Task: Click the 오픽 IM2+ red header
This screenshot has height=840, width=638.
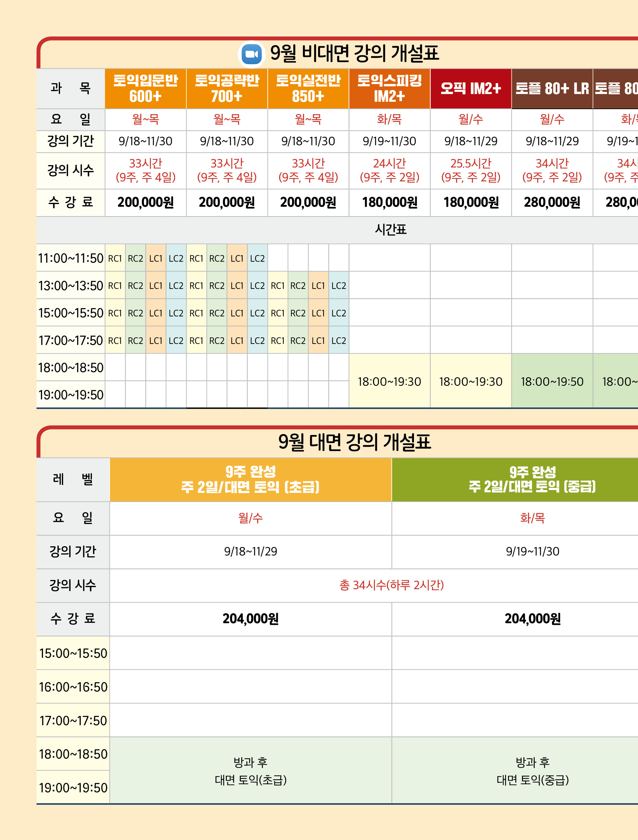Action: (471, 88)
